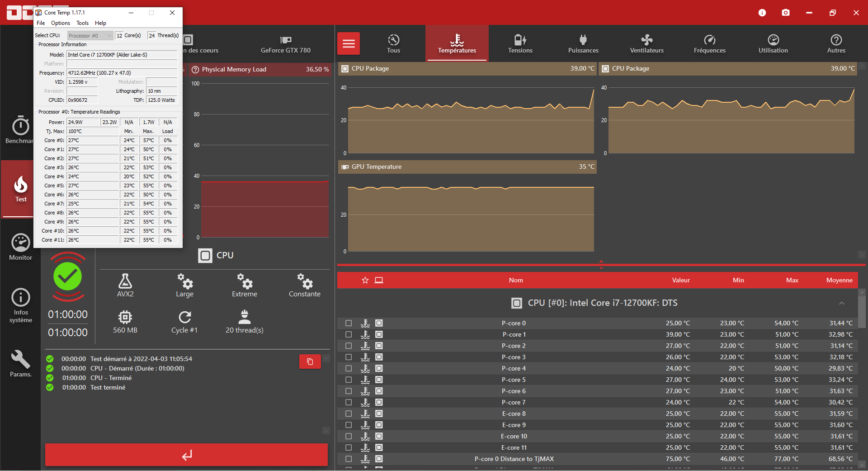Open Params. settings wrench in the sidebar
Image resolution: width=868 pixels, height=471 pixels.
(21, 364)
